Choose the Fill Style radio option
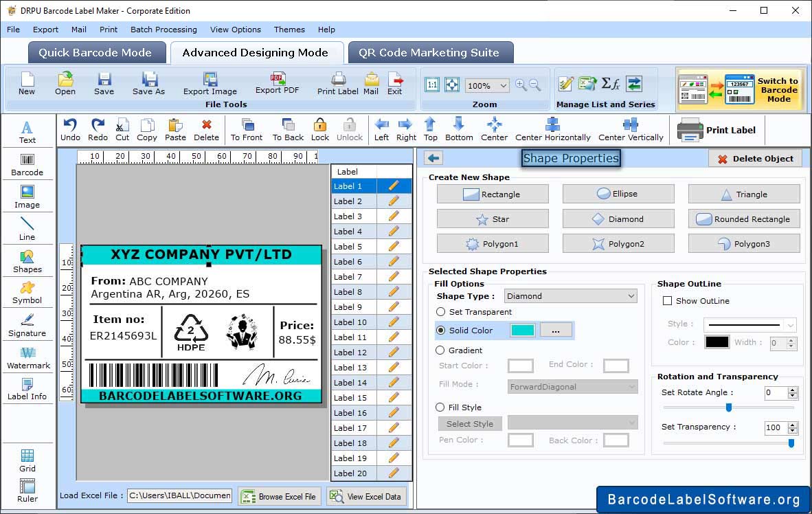The image size is (812, 514). click(440, 407)
